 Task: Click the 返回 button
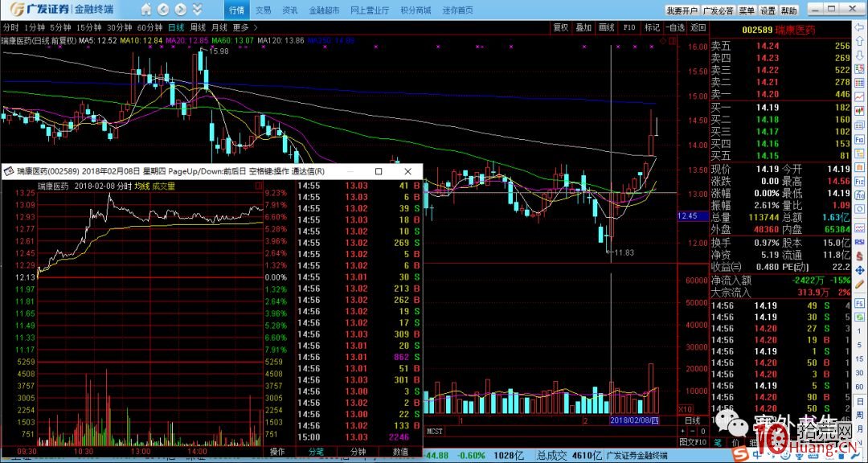[698, 27]
